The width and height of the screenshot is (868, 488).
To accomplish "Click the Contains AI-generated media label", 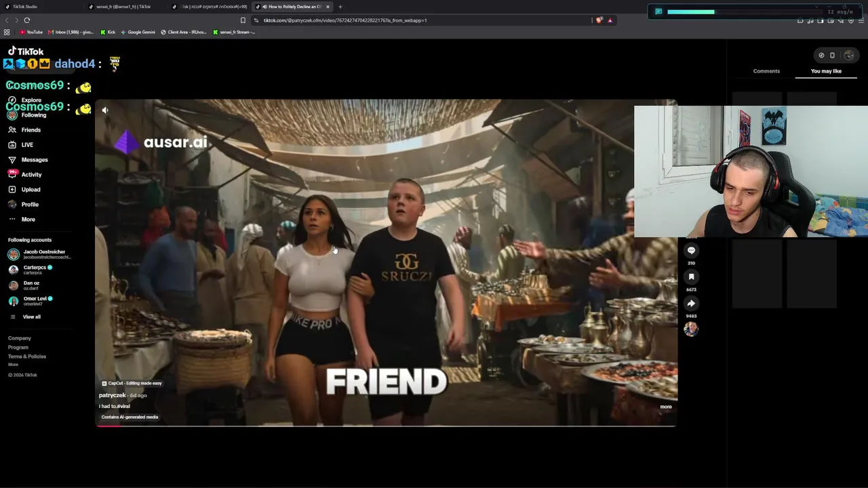I will (130, 417).
